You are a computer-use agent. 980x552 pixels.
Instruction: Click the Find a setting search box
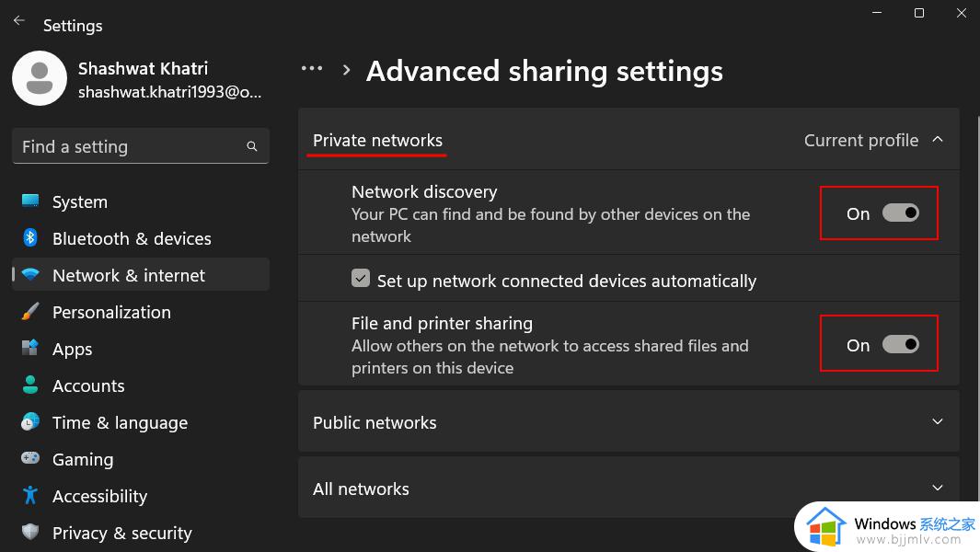click(141, 146)
